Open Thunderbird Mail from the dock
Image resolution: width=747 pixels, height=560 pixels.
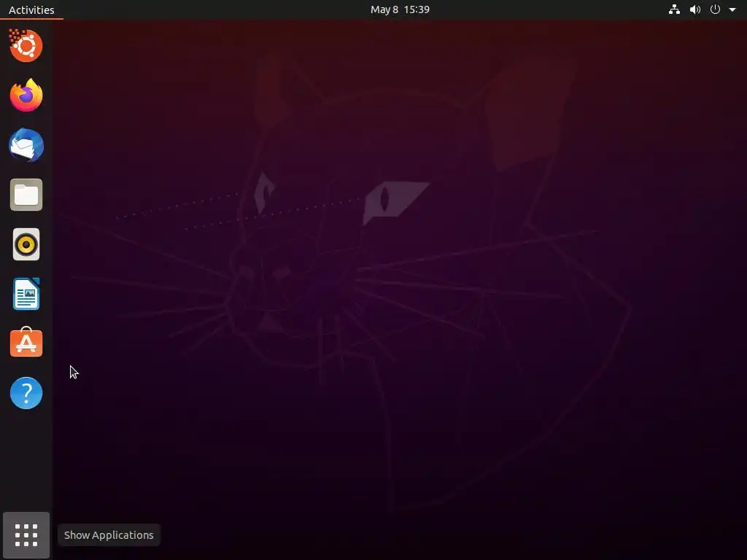(x=26, y=145)
